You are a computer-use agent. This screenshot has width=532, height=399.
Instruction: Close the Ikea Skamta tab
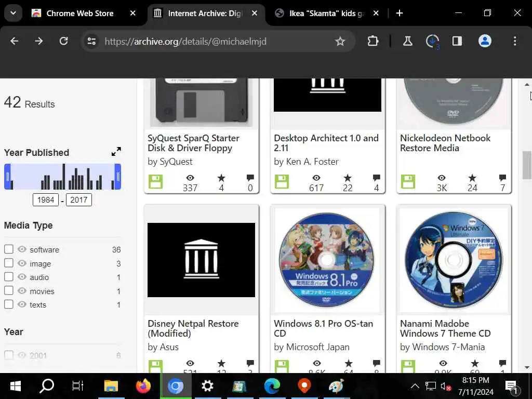[x=376, y=13]
